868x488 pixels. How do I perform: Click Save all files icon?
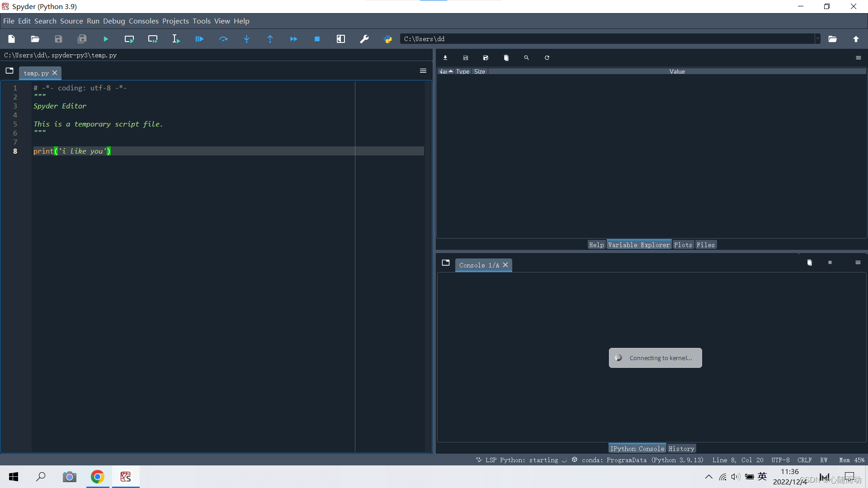(x=82, y=39)
